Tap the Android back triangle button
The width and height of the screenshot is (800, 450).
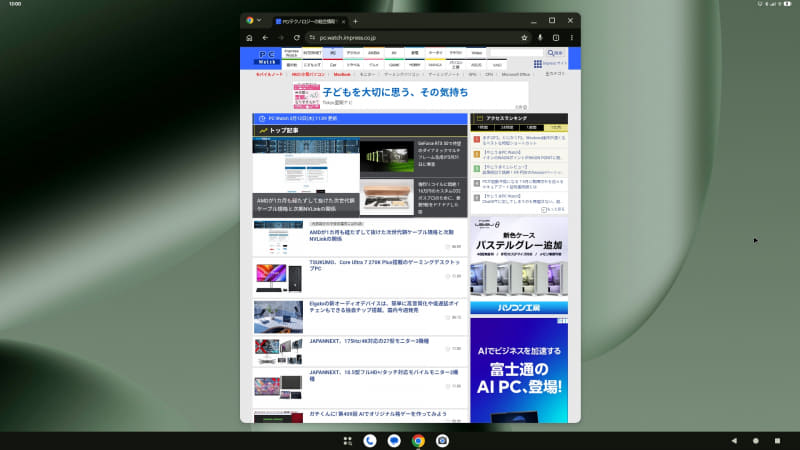coord(734,441)
